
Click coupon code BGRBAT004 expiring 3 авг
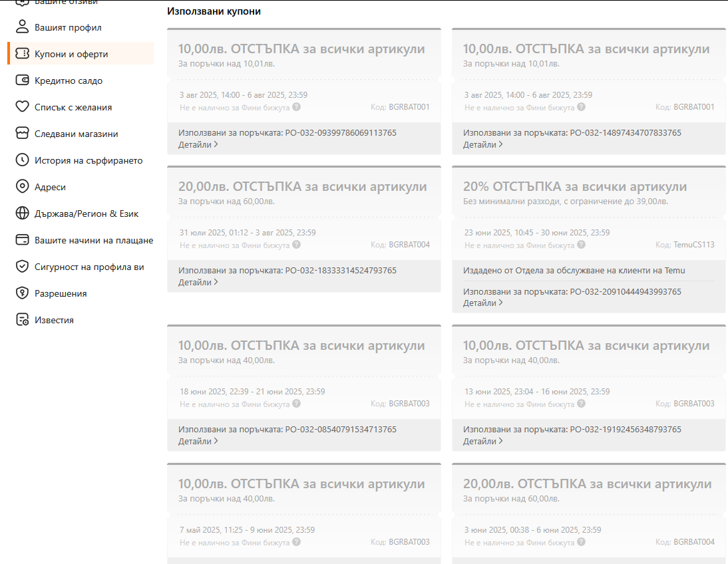(409, 245)
